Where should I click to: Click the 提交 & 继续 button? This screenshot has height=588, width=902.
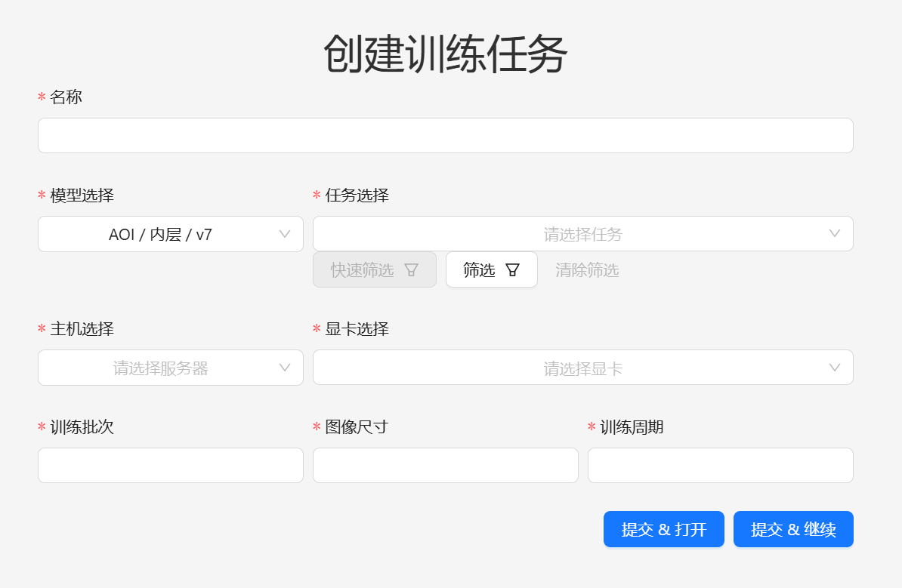click(793, 529)
